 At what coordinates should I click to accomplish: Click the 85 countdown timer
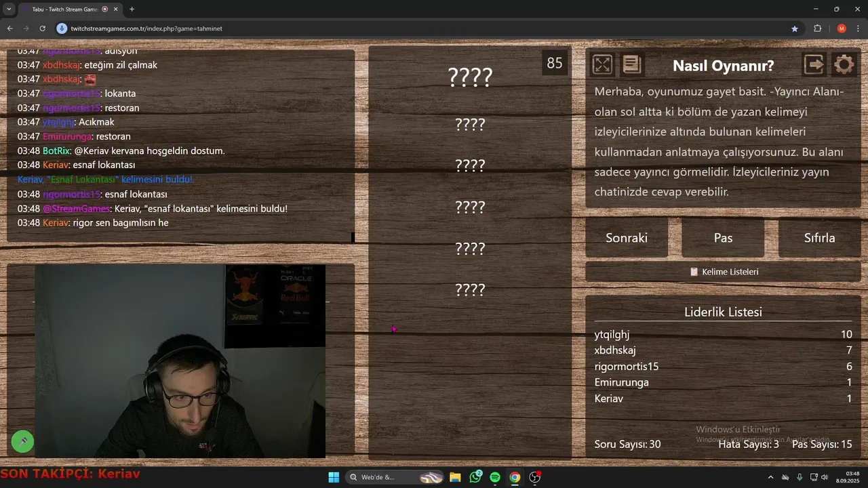pyautogui.click(x=555, y=63)
